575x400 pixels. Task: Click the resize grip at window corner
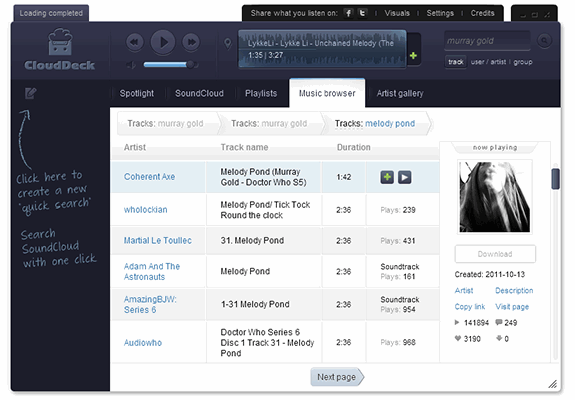click(x=553, y=384)
